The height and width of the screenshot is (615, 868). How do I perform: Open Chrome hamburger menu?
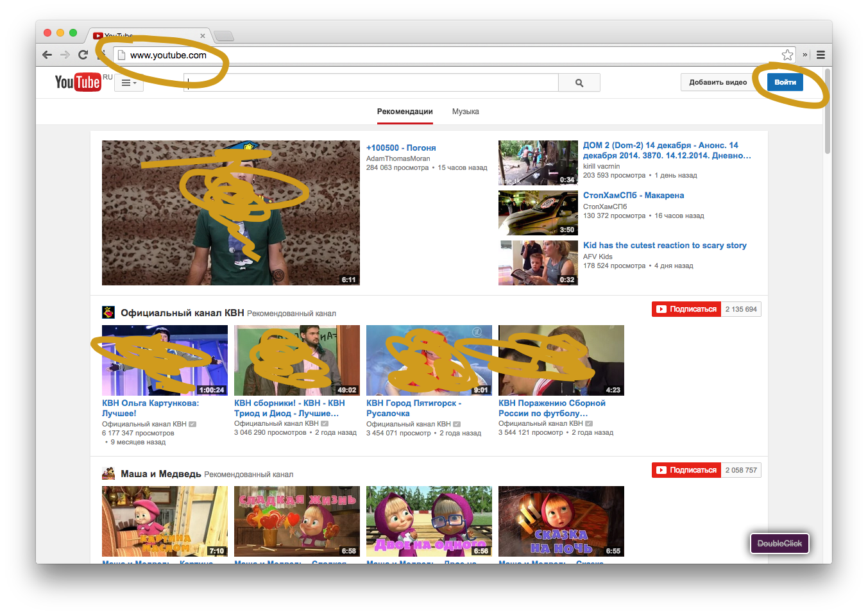coord(821,55)
